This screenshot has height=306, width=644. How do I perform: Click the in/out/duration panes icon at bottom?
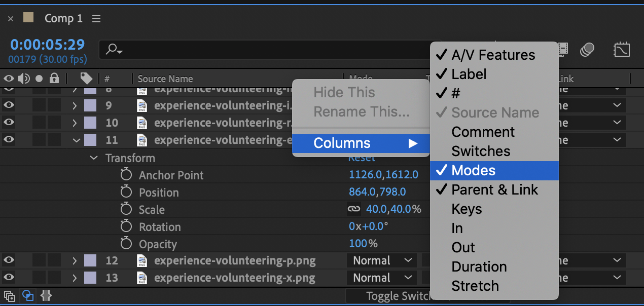(46, 295)
